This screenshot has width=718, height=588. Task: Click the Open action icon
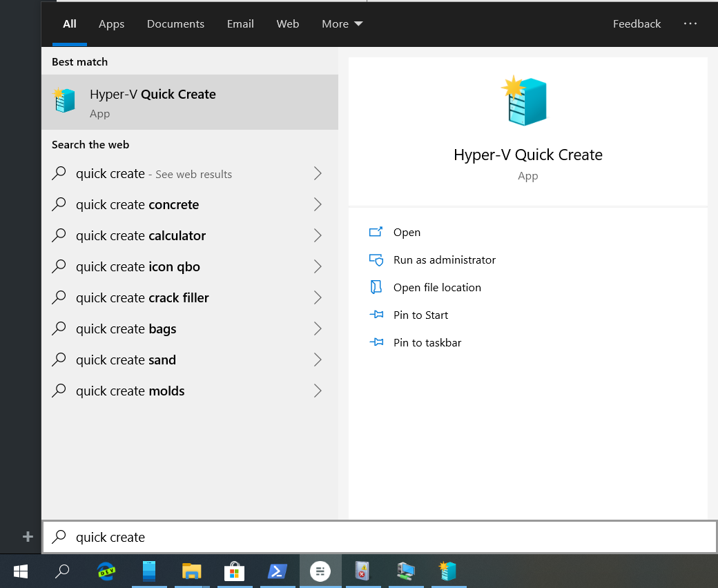pyautogui.click(x=376, y=232)
